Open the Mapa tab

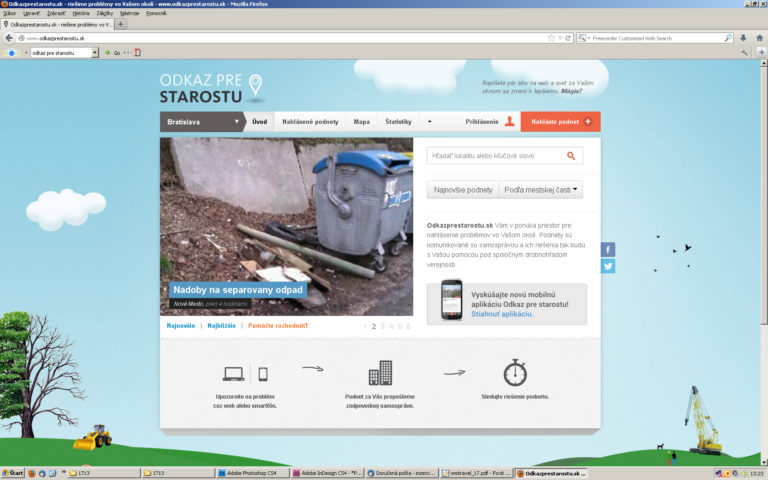coord(361,122)
